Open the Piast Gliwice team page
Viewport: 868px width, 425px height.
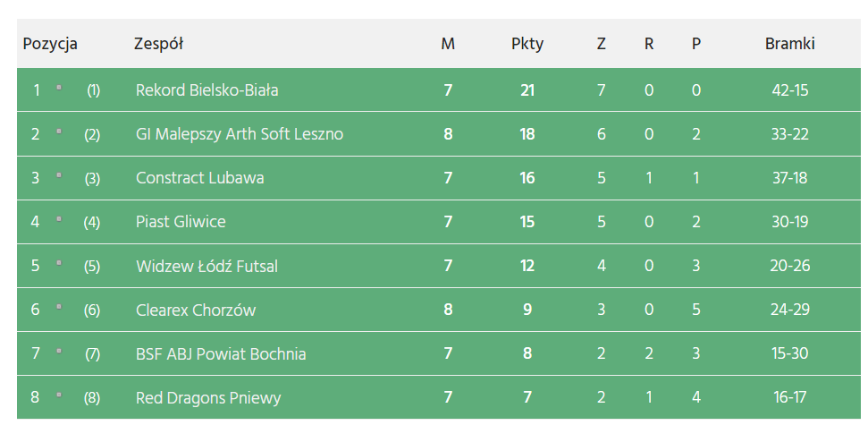point(181,222)
